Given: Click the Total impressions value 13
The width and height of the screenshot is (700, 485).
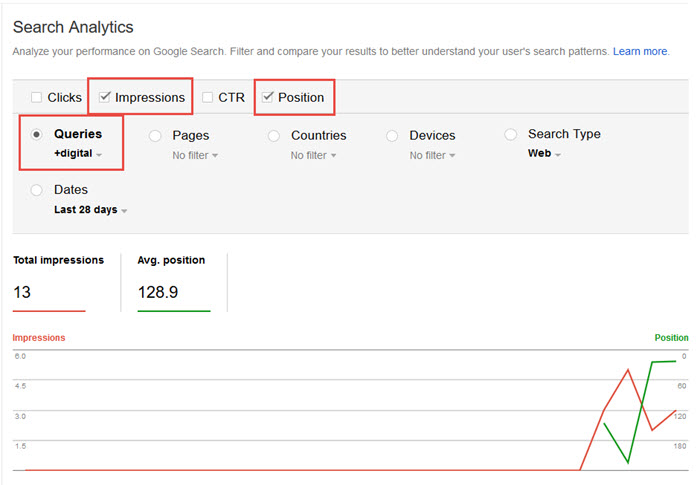Looking at the screenshot, I should tap(24, 292).
